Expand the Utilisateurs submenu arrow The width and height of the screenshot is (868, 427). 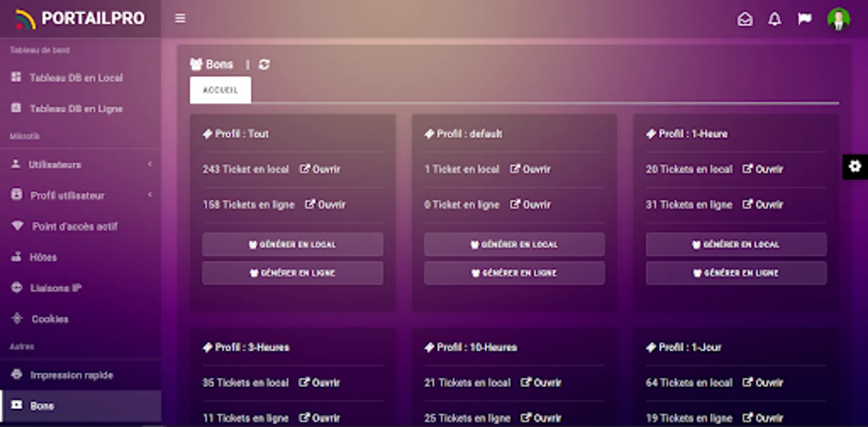click(150, 164)
